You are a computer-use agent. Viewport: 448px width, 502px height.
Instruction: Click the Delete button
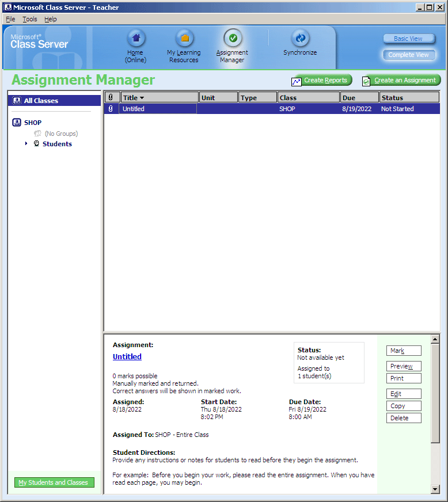pyautogui.click(x=404, y=418)
